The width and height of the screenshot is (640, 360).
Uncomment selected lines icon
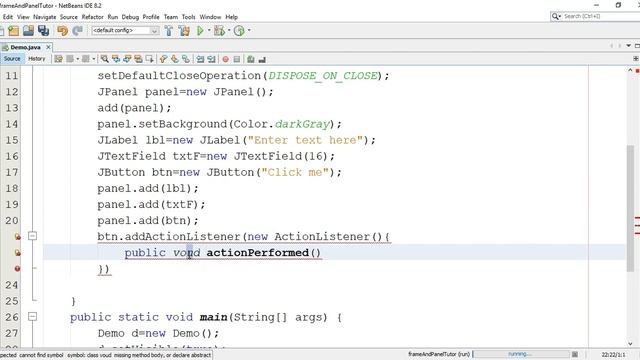point(262,59)
